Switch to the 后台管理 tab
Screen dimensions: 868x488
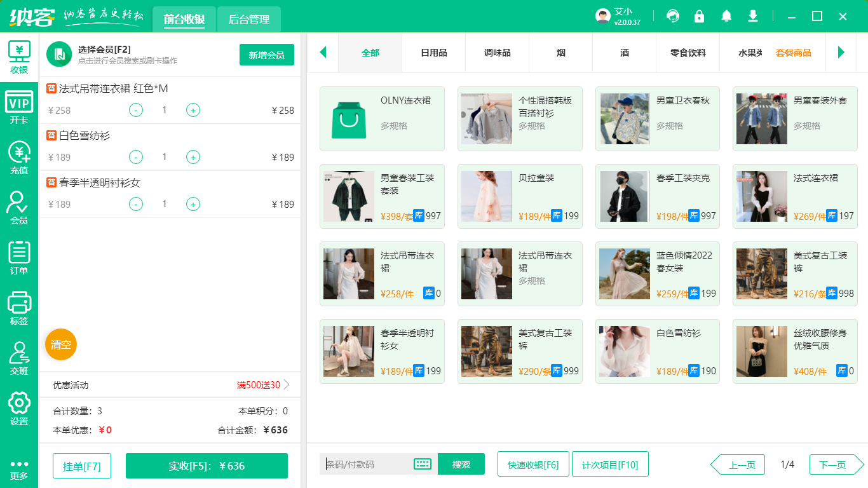tap(248, 19)
